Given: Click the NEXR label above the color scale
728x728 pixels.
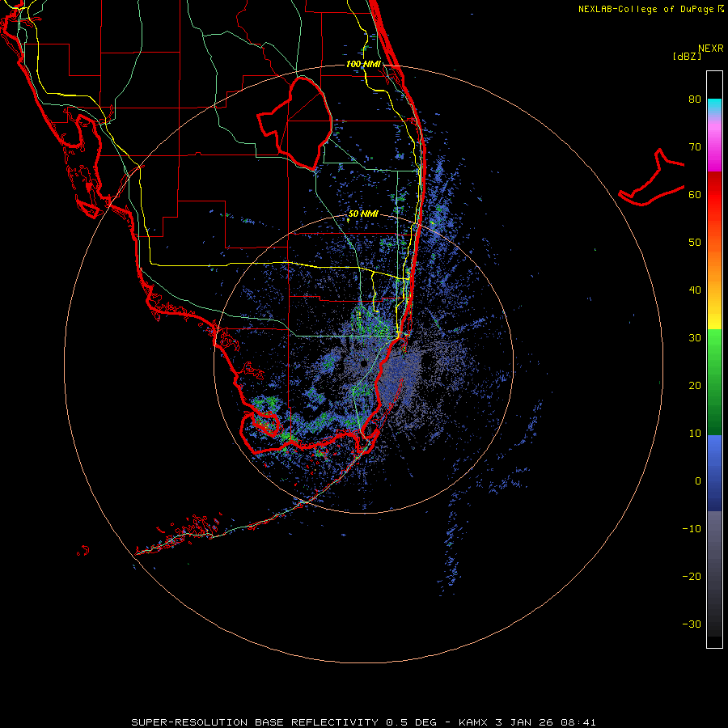Looking at the screenshot, I should click(x=711, y=49).
